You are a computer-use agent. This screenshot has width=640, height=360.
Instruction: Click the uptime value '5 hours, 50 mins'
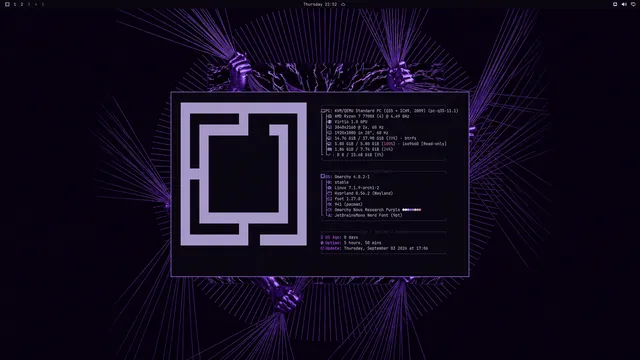pyautogui.click(x=362, y=243)
